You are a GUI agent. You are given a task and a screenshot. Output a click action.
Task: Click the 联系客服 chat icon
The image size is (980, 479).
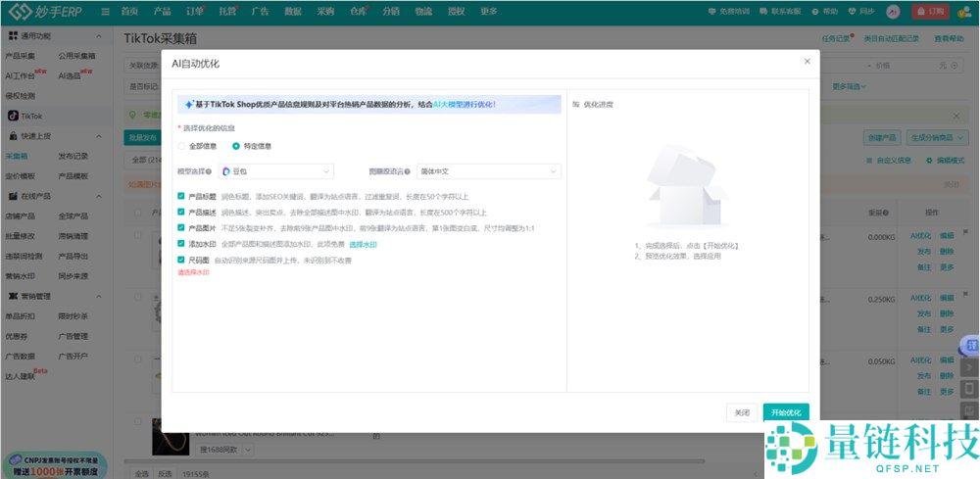763,12
